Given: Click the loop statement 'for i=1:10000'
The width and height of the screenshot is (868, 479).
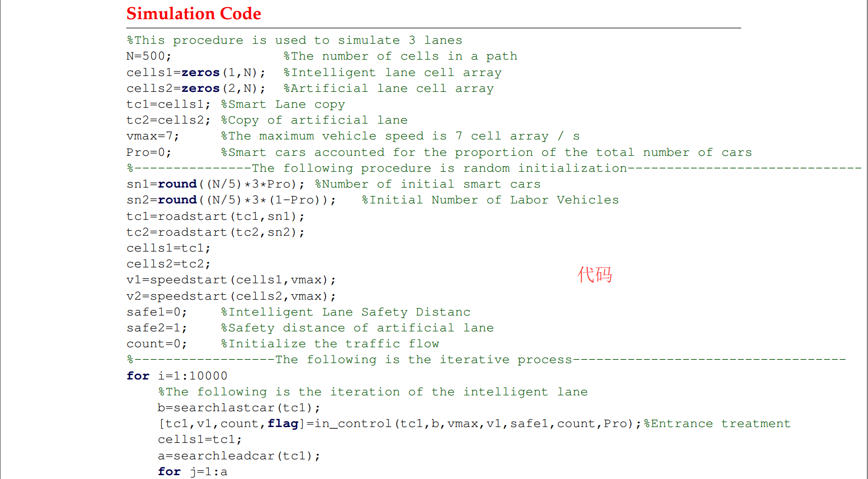Looking at the screenshot, I should point(177,376).
